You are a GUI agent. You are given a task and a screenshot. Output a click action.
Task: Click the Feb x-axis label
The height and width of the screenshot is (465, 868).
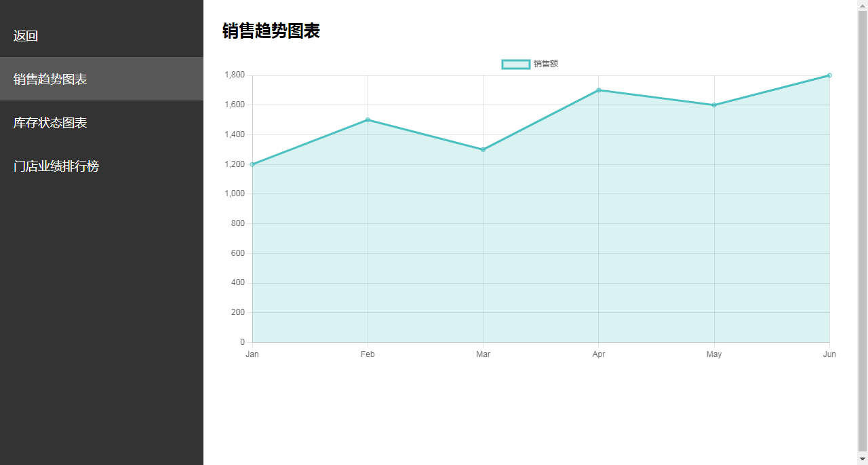[368, 354]
